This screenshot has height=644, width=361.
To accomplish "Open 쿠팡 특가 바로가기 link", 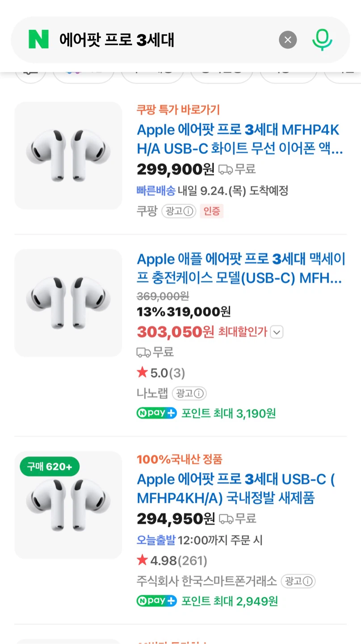I will coord(178,110).
